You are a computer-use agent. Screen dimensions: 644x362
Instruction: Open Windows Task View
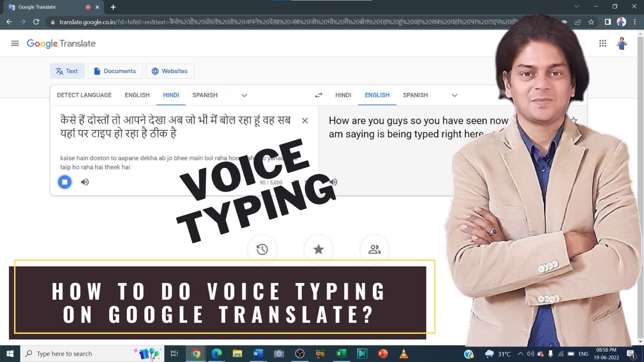[x=174, y=354]
